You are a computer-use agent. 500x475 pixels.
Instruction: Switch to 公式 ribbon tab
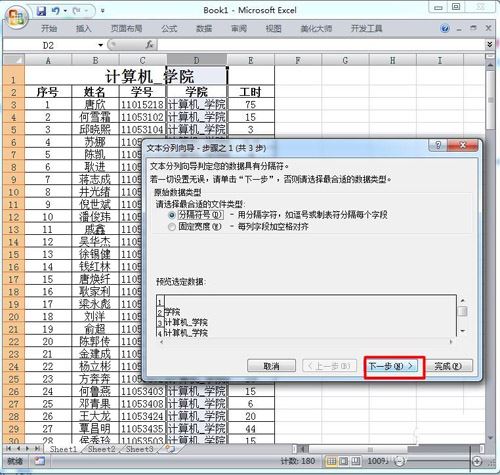169,29
